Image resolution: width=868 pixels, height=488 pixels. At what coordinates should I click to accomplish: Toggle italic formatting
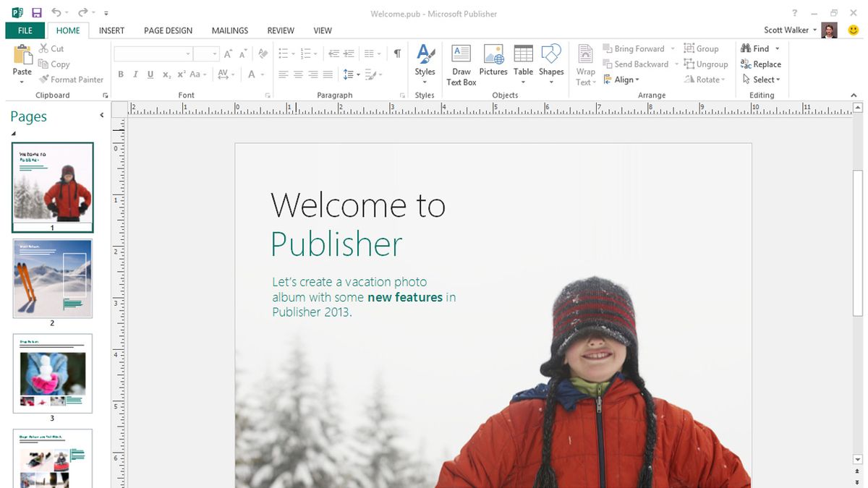click(135, 74)
